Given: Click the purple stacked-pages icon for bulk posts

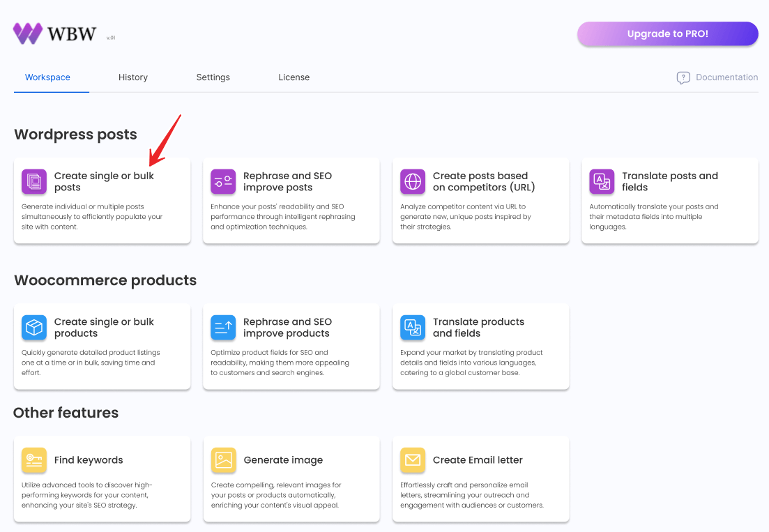Looking at the screenshot, I should [34, 181].
